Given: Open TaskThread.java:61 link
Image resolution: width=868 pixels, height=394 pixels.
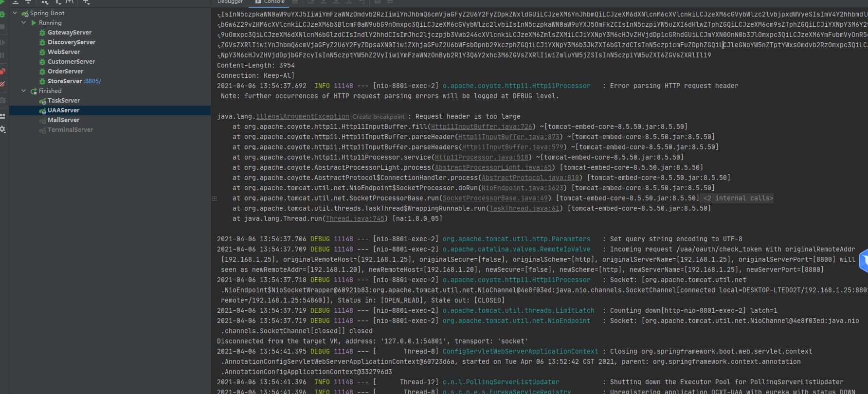Looking at the screenshot, I should click(524, 209).
